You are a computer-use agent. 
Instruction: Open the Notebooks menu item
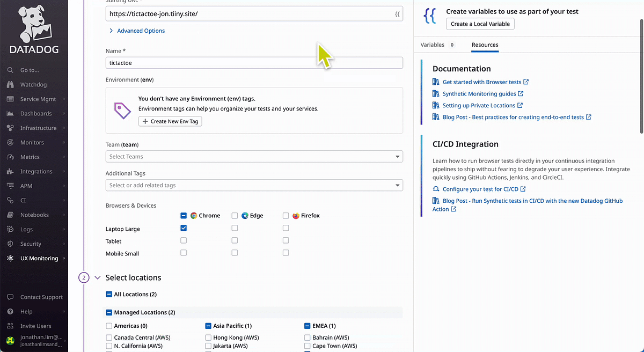[x=34, y=215]
